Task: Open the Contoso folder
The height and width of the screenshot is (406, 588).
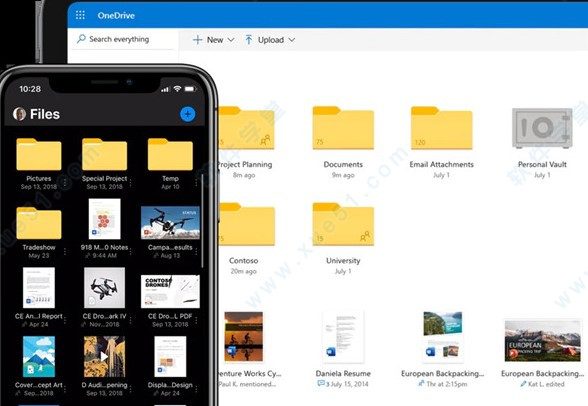Action: (246, 224)
